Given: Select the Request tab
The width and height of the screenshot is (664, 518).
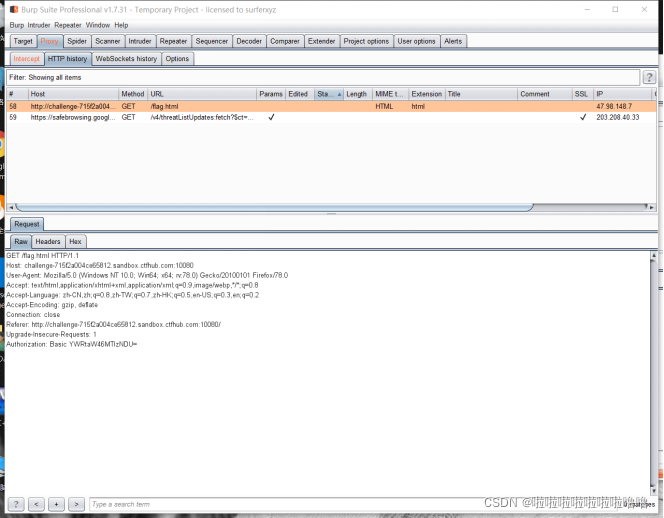Looking at the screenshot, I should 27,224.
